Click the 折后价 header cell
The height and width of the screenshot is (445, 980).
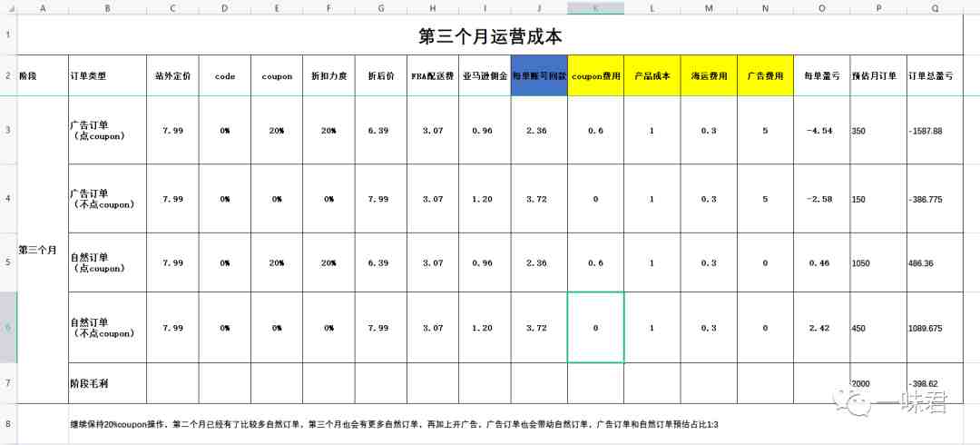(x=380, y=75)
